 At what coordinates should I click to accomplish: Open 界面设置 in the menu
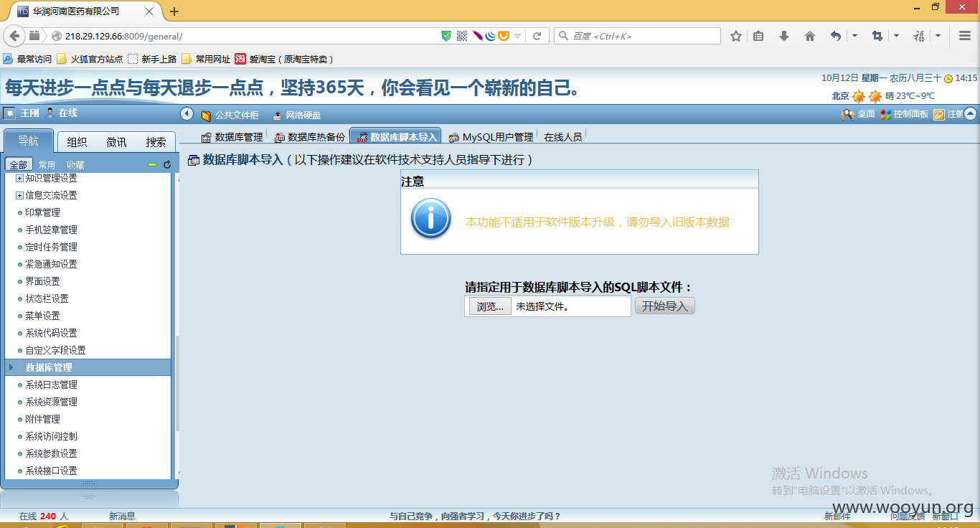pyautogui.click(x=43, y=281)
